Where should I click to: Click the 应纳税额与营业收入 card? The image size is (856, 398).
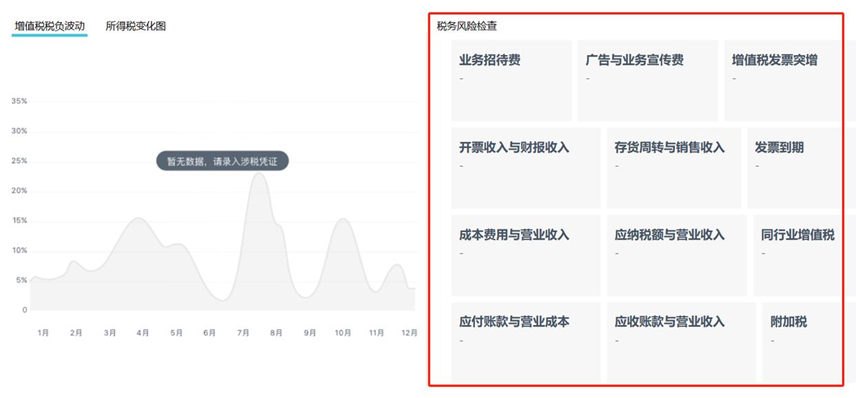tap(677, 256)
